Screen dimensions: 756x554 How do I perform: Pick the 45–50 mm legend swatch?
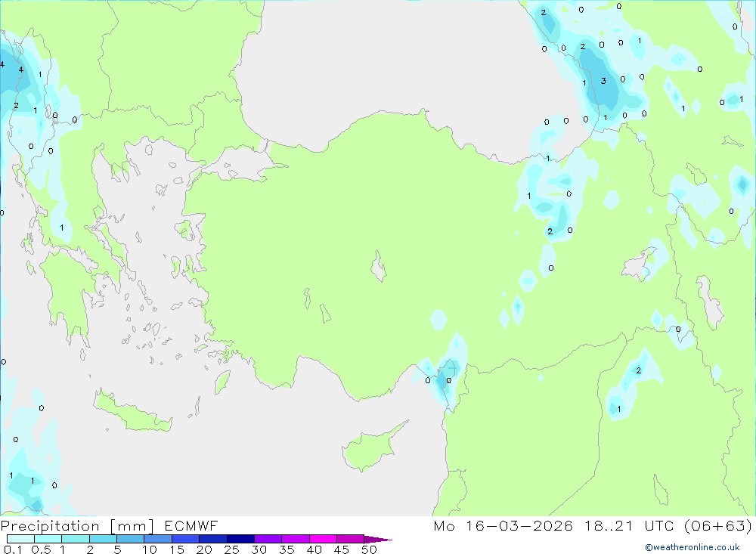pyautogui.click(x=351, y=539)
